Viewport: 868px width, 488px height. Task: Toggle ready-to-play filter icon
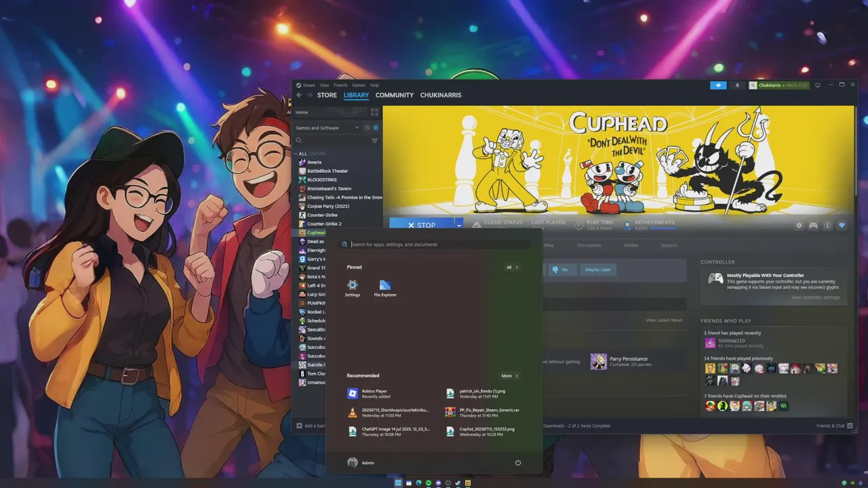(x=376, y=127)
